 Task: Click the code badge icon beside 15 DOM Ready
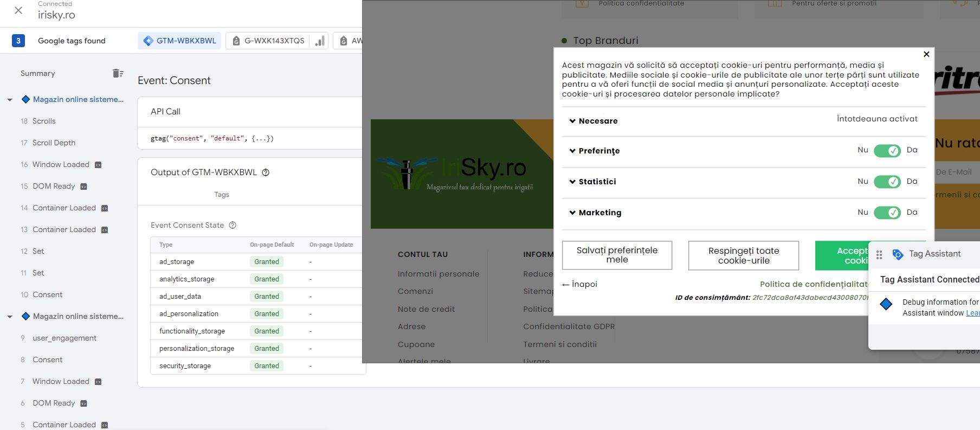tap(83, 187)
